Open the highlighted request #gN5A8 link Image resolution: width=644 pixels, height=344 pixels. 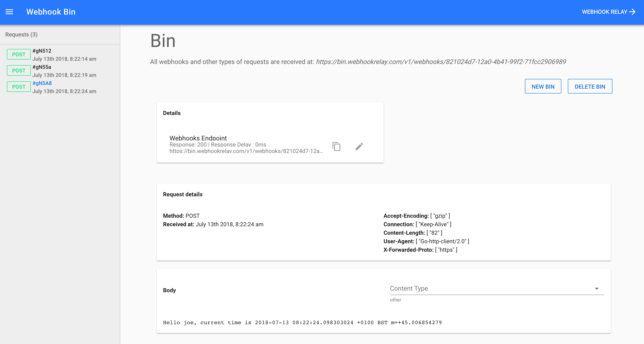42,83
